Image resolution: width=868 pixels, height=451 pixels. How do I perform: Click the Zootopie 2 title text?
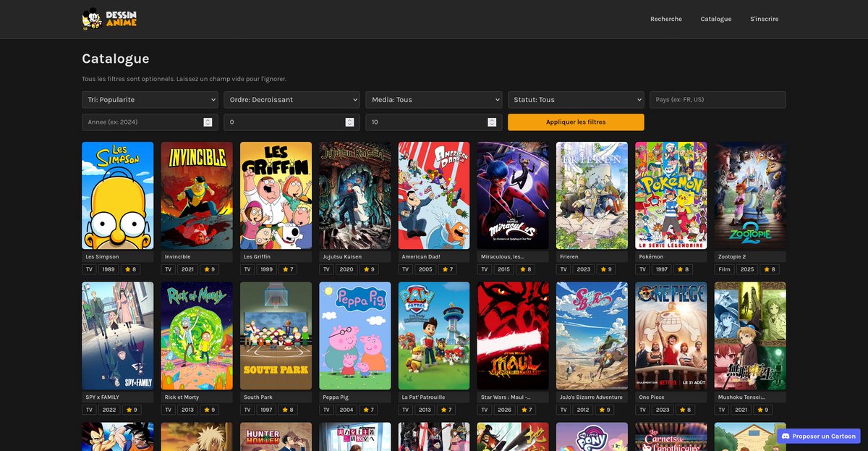(732, 256)
